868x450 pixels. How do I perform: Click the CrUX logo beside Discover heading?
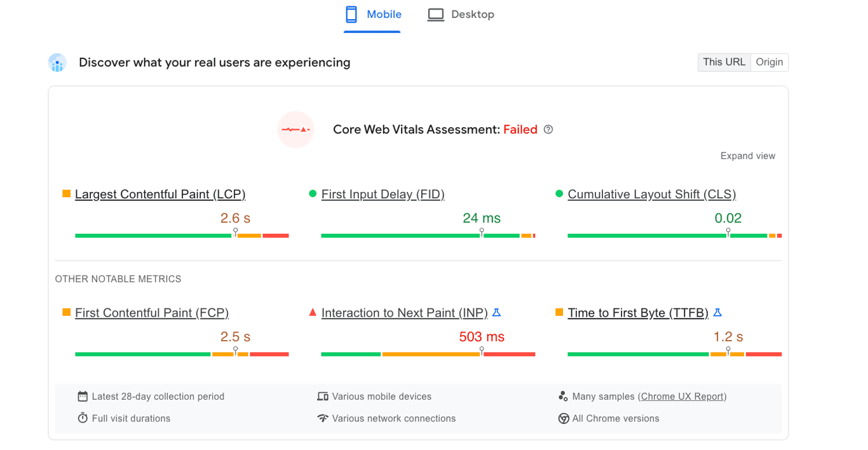pyautogui.click(x=57, y=62)
